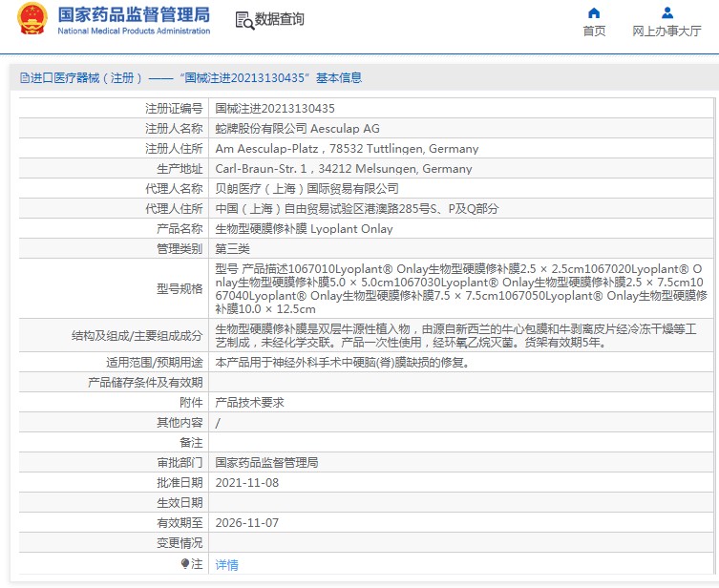This screenshot has width=719, height=588.
Task: Click the 注册证编号 row label
Action: [x=174, y=109]
